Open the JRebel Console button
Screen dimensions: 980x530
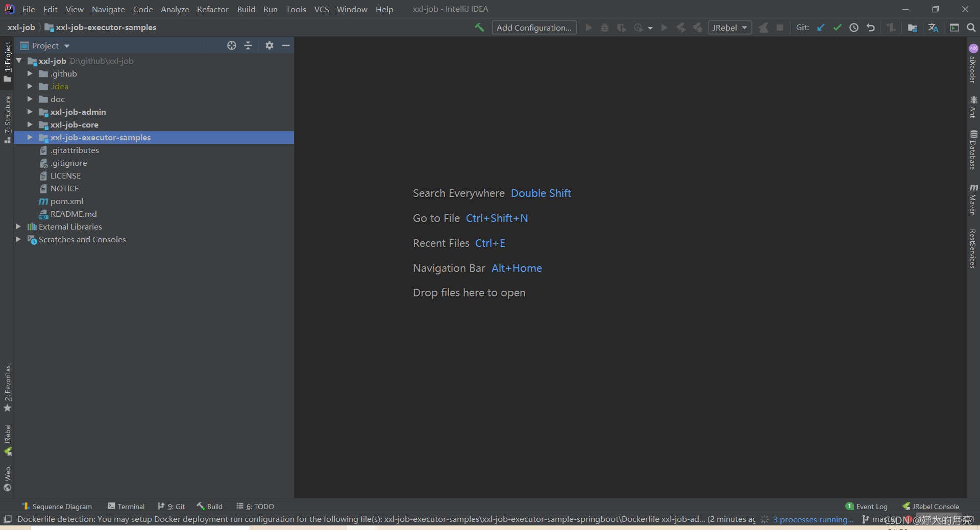coord(931,507)
